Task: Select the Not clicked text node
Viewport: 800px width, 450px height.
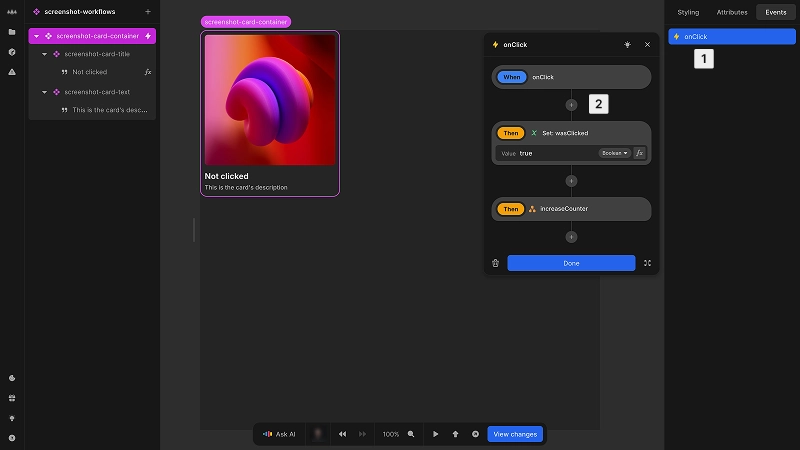Action: click(x=90, y=72)
